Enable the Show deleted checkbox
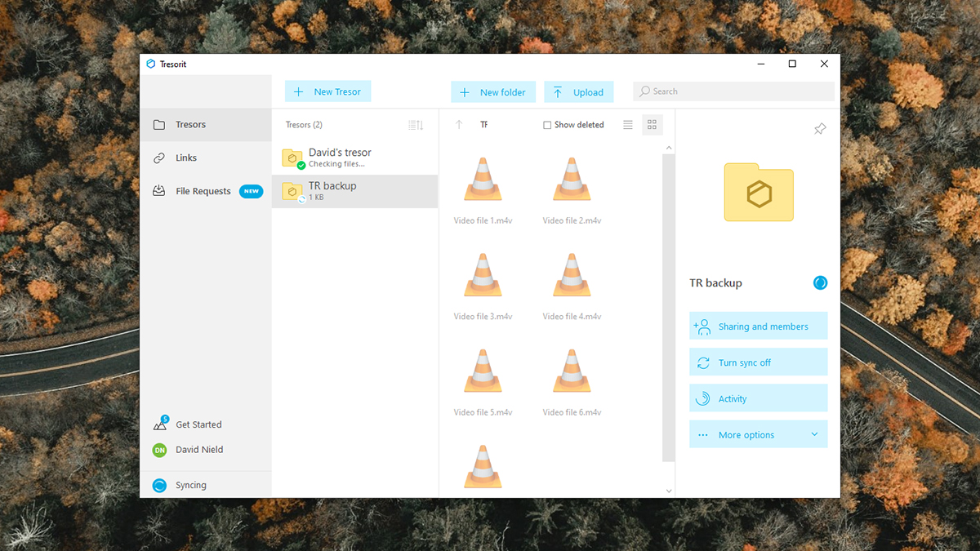This screenshot has width=980, height=551. pyautogui.click(x=546, y=124)
